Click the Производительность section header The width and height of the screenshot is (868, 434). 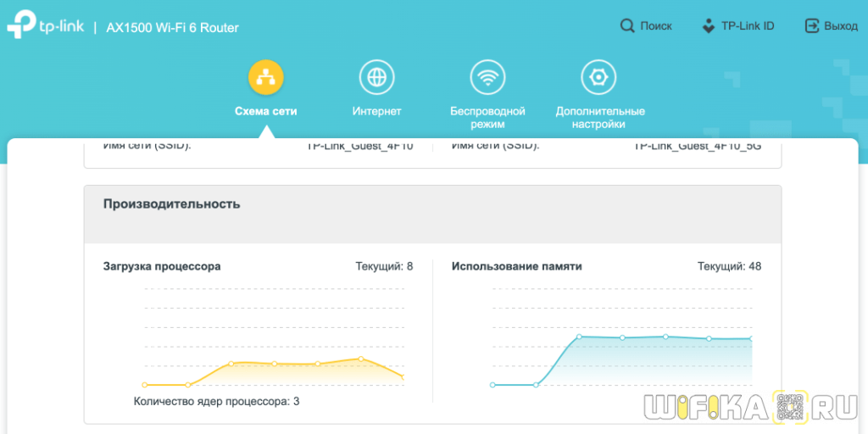click(x=172, y=204)
